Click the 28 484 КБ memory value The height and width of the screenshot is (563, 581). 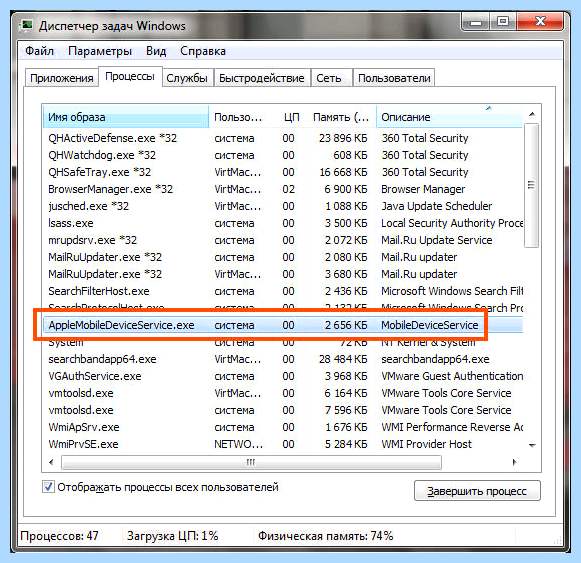click(343, 359)
